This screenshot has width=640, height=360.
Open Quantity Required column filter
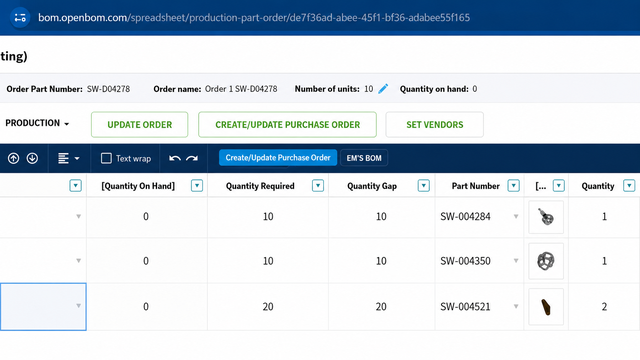(x=318, y=186)
